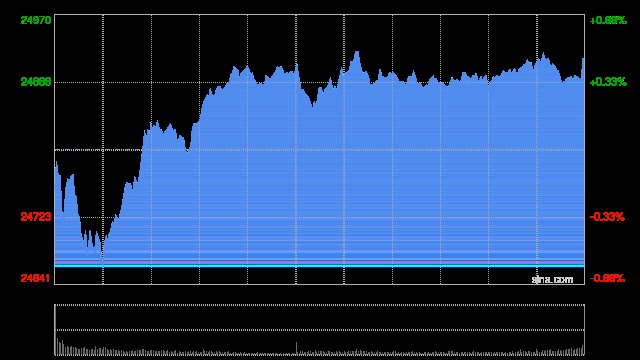Click the 24970 price axis label
The width and height of the screenshot is (640, 360).
point(36,20)
